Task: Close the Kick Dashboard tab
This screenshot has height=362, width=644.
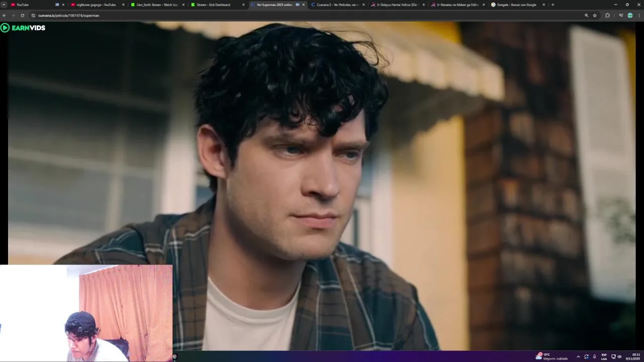Action: (244, 5)
